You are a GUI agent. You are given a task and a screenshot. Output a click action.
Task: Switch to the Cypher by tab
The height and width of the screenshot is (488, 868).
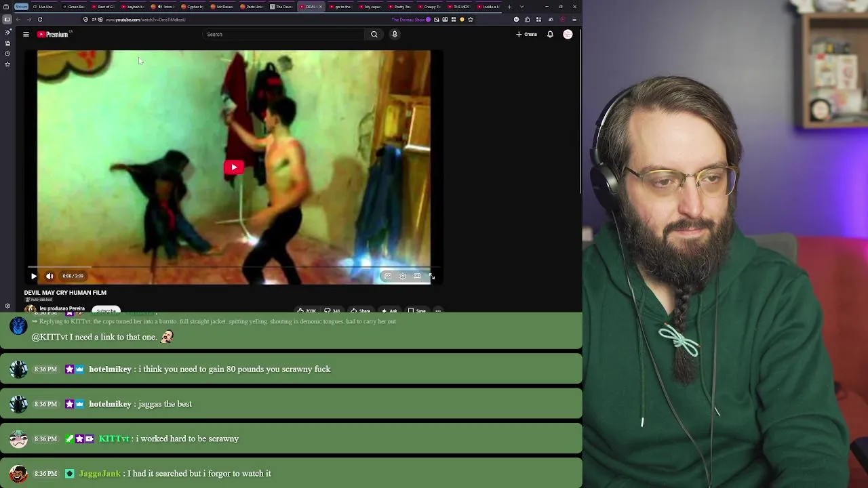(x=193, y=7)
